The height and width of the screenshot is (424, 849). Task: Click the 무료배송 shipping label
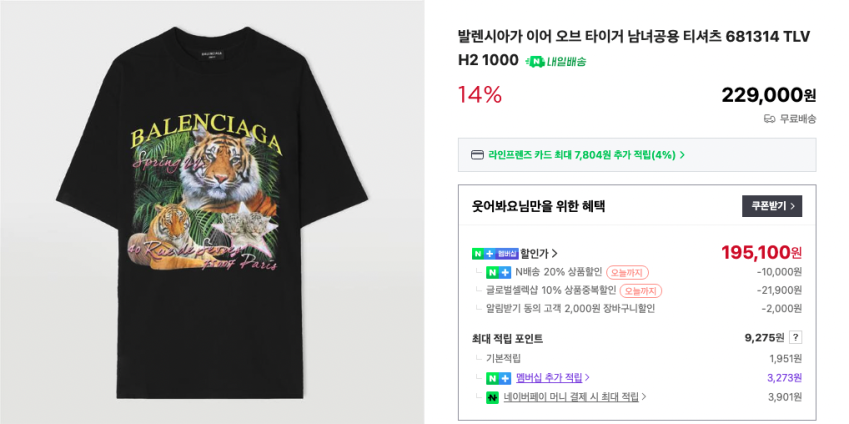tap(798, 118)
